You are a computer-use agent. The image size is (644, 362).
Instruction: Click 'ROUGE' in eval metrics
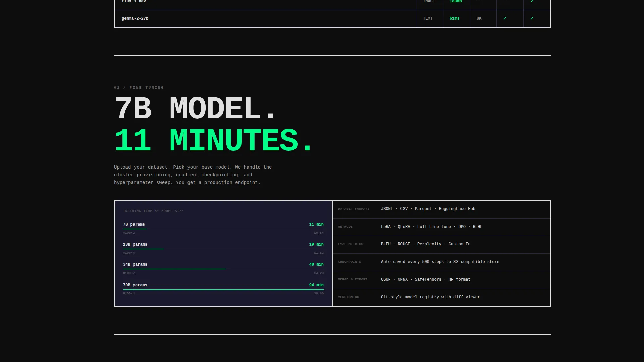click(x=404, y=244)
